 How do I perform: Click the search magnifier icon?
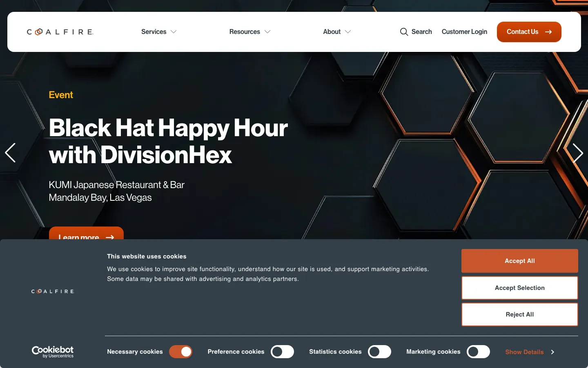point(404,32)
